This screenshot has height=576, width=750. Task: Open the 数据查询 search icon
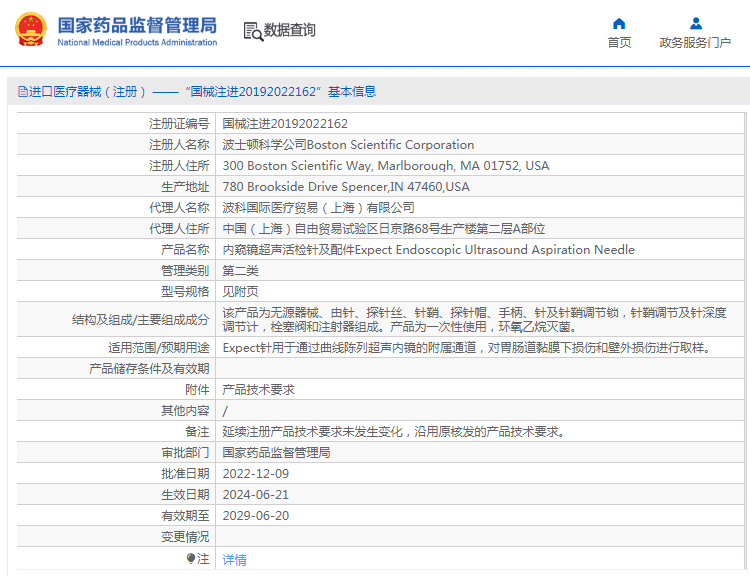[253, 31]
